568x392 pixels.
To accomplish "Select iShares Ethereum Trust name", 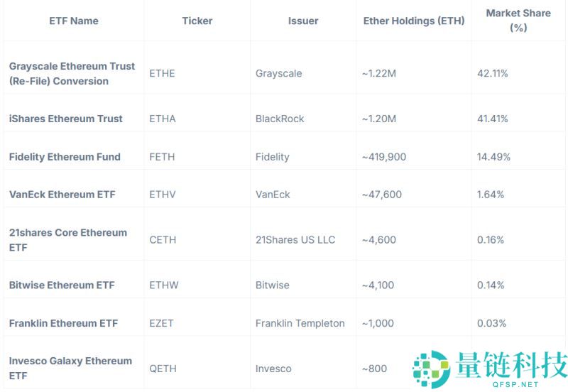I will [66, 119].
